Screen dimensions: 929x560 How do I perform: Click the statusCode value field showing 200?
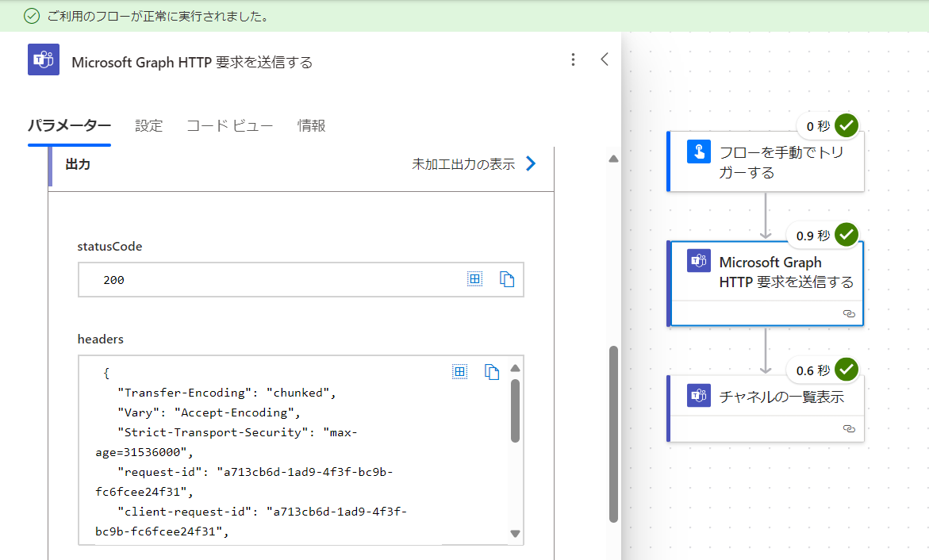tap(301, 280)
